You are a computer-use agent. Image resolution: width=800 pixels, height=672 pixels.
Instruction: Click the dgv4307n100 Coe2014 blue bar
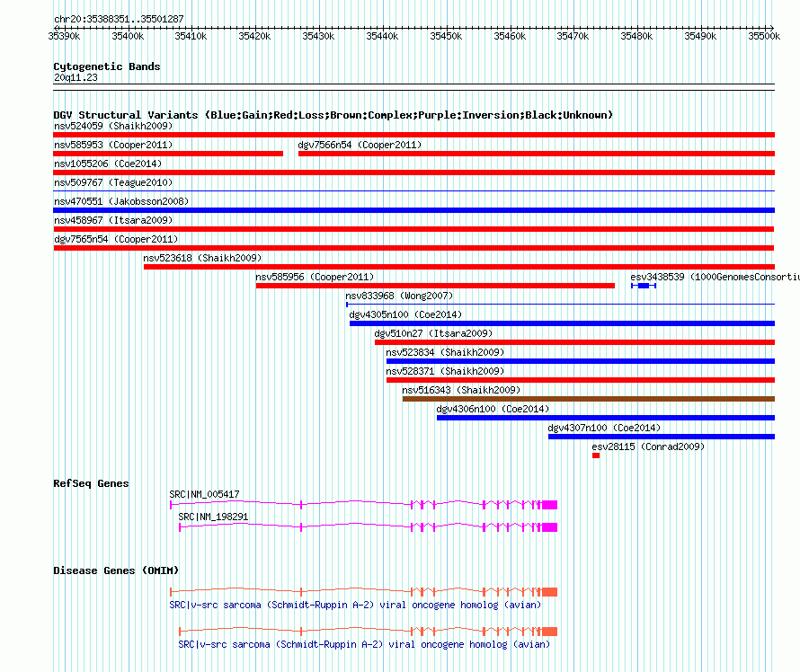click(662, 437)
